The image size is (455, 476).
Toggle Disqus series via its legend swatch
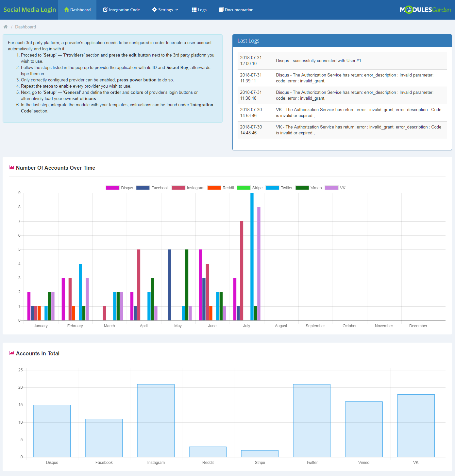[112, 188]
